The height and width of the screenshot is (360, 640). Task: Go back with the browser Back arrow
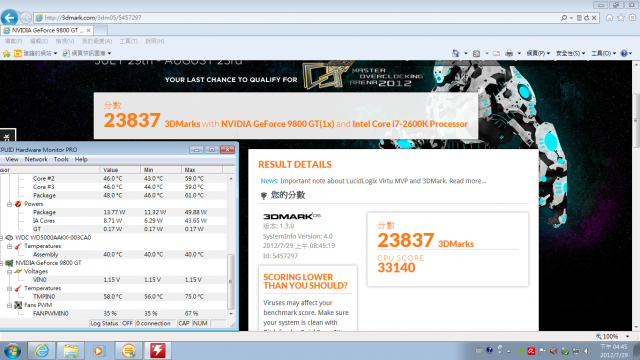point(9,18)
